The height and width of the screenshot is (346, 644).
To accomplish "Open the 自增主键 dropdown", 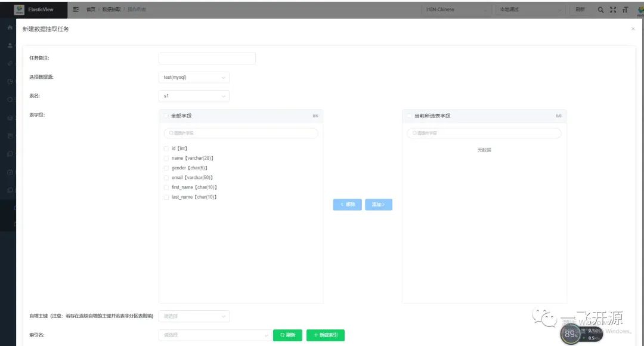I will [x=194, y=316].
